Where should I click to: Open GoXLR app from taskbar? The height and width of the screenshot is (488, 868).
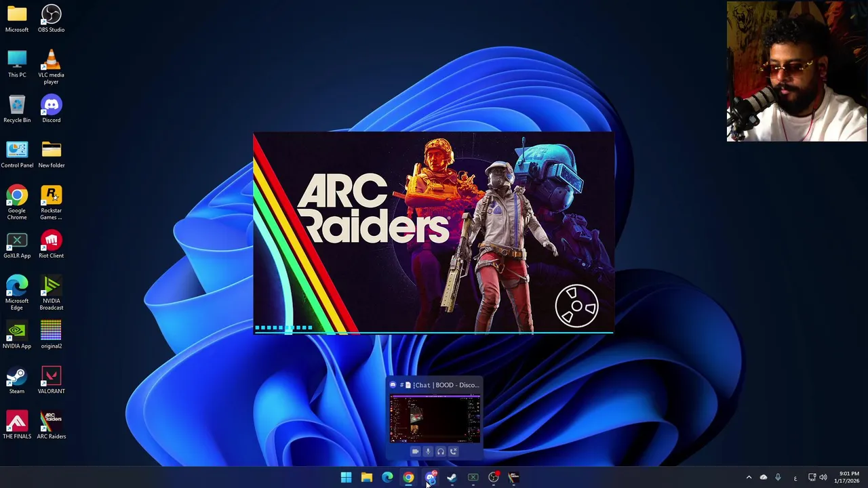[x=473, y=478]
